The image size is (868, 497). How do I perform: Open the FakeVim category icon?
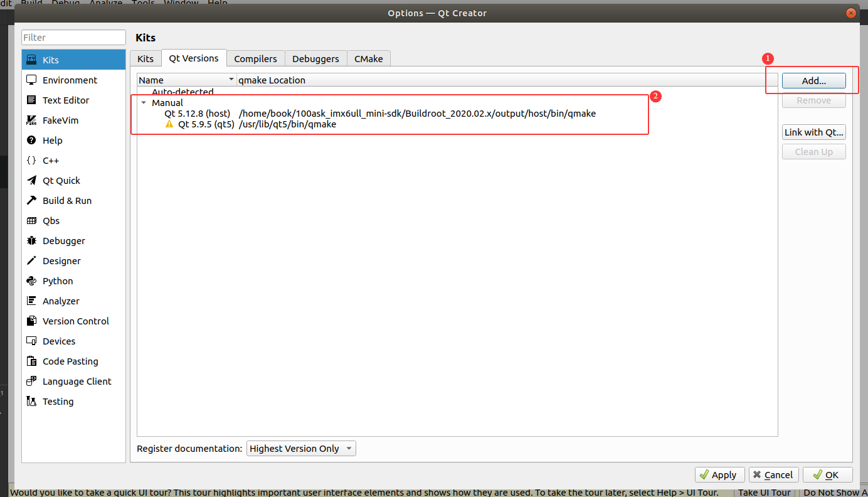pyautogui.click(x=31, y=120)
